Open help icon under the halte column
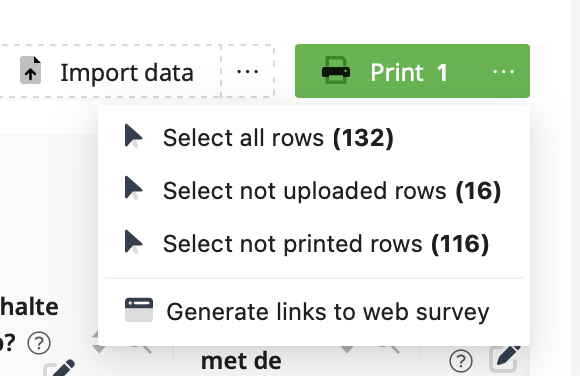Image resolution: width=580 pixels, height=376 pixels. [x=39, y=343]
